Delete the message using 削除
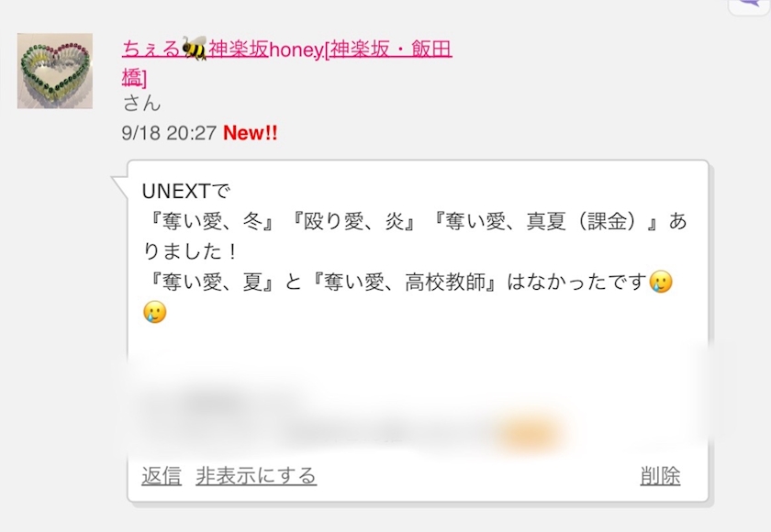This screenshot has width=771, height=532. pos(660,476)
